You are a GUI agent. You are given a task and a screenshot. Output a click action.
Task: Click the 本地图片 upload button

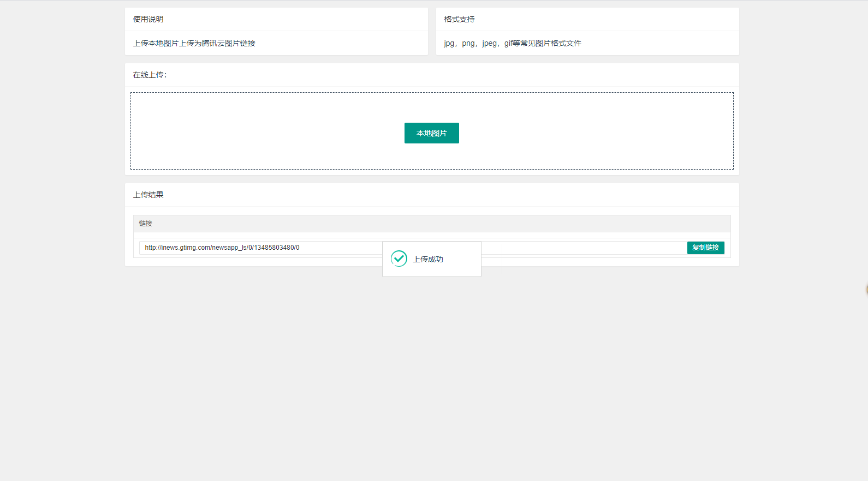tap(431, 133)
